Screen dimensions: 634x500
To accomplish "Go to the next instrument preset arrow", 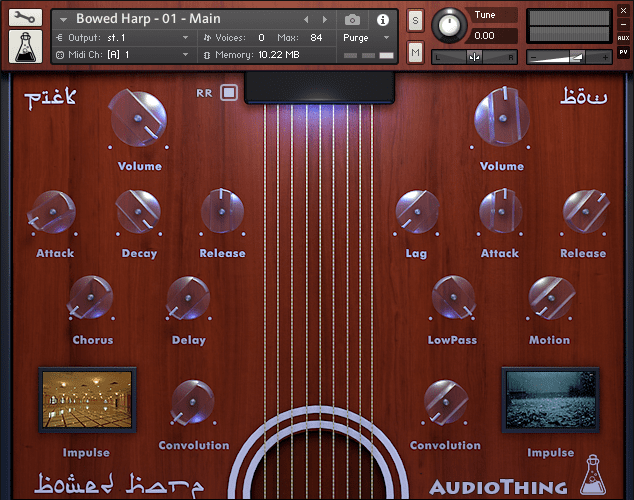I will click(x=325, y=19).
